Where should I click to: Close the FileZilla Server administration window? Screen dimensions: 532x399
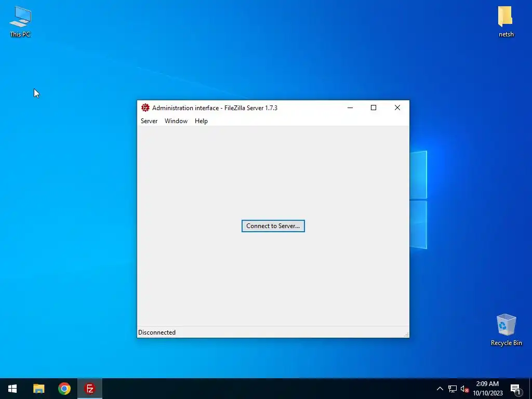(397, 108)
